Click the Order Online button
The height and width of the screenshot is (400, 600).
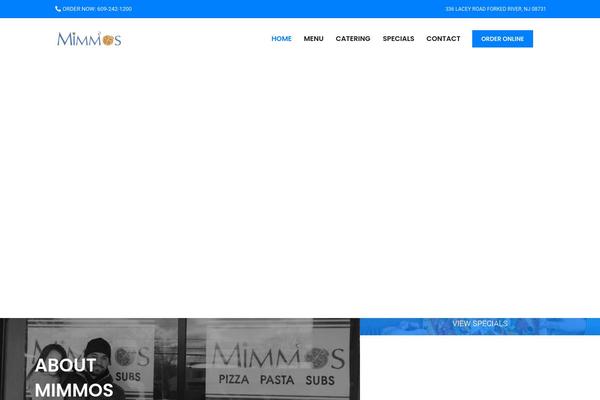(502, 39)
